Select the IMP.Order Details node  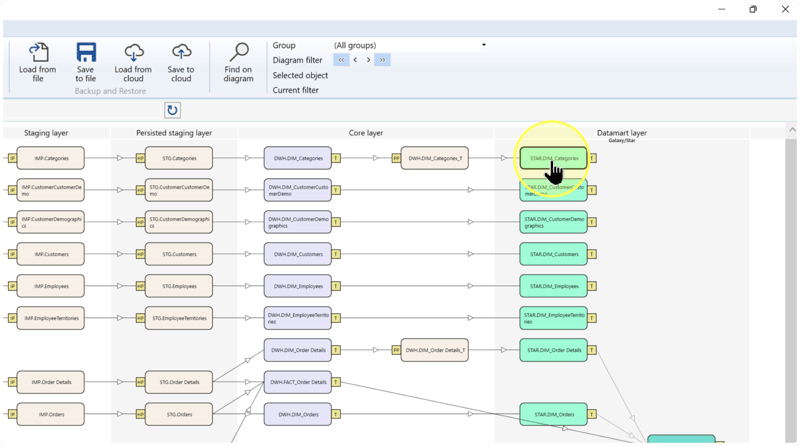coord(51,382)
